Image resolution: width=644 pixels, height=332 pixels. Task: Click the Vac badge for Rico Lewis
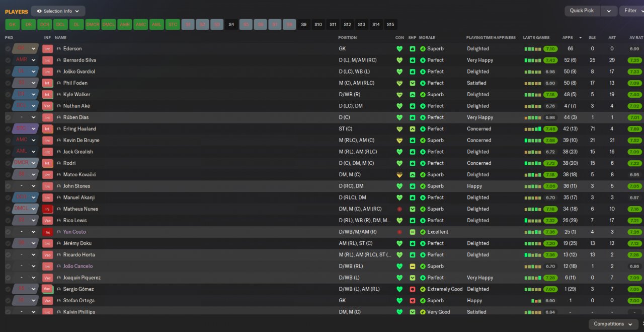click(x=47, y=221)
